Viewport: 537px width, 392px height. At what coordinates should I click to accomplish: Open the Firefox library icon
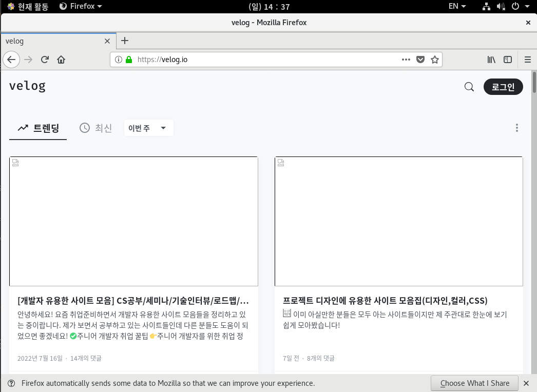coord(491,60)
